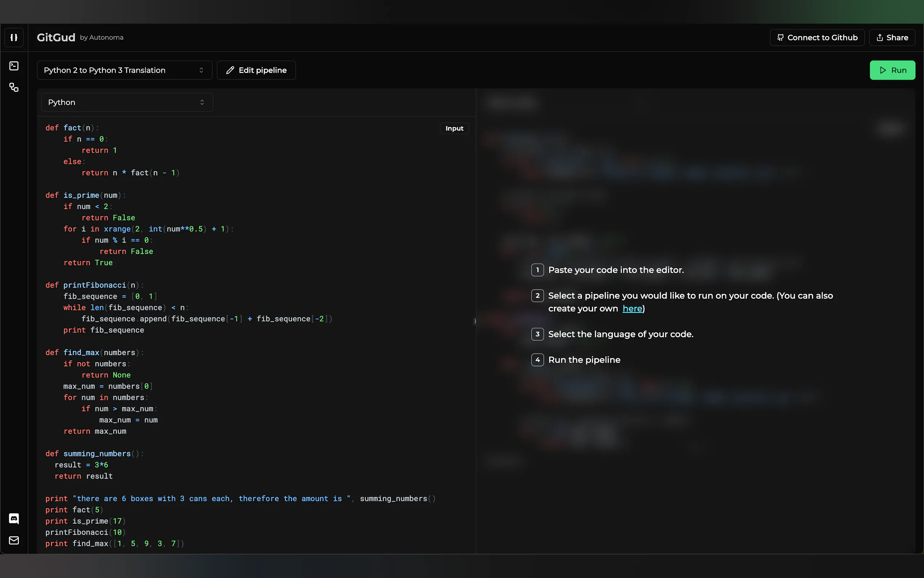
Task: Click the pipeline dropdown chevron arrows
Action: tap(201, 70)
